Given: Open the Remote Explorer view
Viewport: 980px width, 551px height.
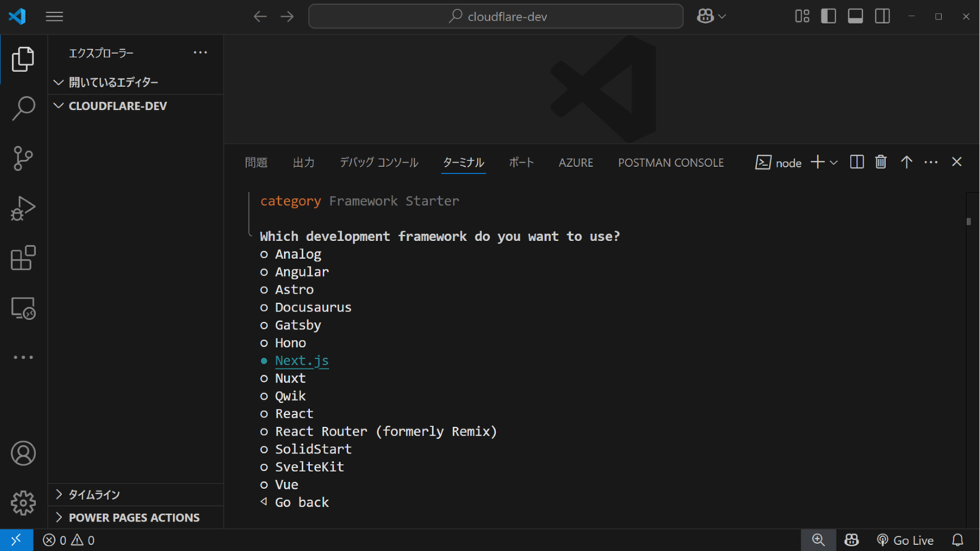Looking at the screenshot, I should point(23,309).
